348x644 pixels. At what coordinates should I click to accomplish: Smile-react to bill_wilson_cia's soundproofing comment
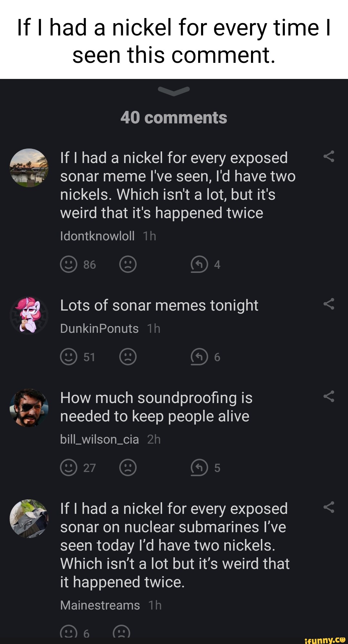click(69, 467)
